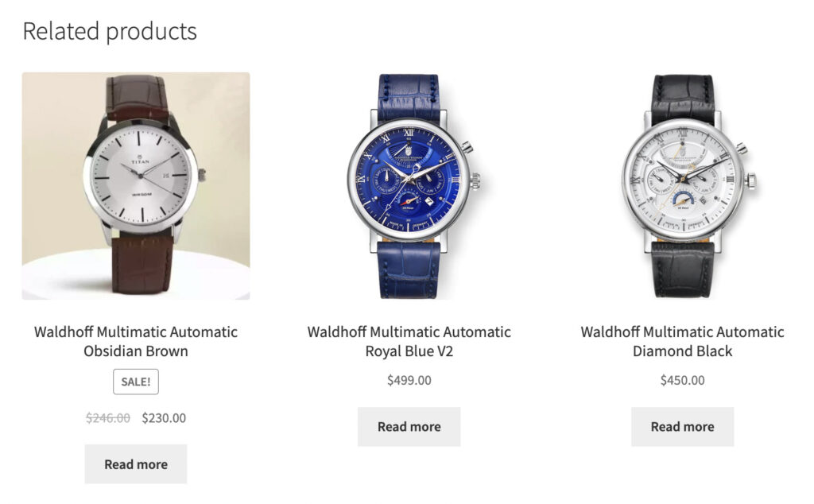The image size is (814, 504).
Task: Click the $450.00 price label
Action: [x=683, y=380]
